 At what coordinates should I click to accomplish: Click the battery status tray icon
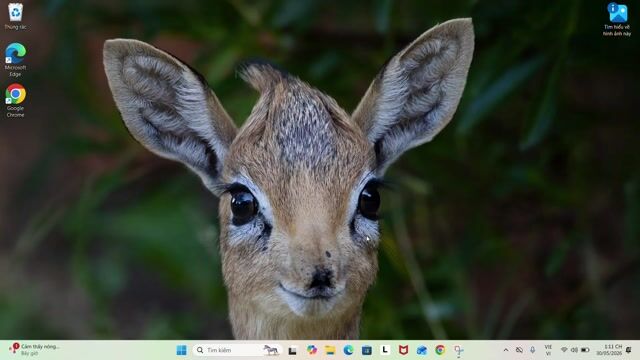[585, 350]
